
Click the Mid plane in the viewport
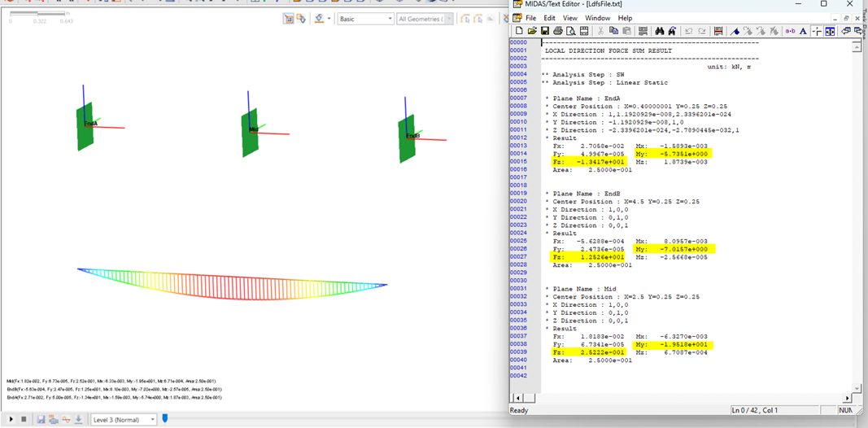point(251,133)
